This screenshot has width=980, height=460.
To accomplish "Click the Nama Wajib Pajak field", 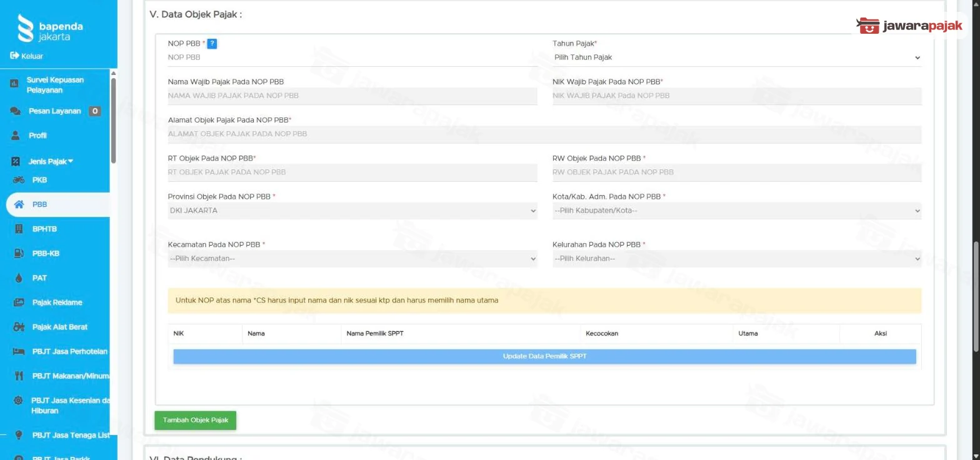I will pos(352,96).
